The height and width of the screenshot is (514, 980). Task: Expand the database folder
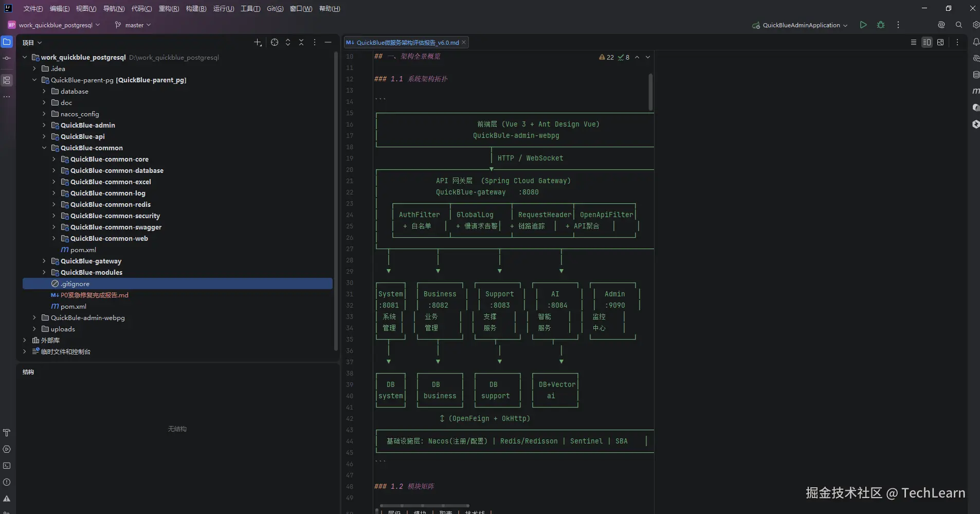click(x=44, y=91)
